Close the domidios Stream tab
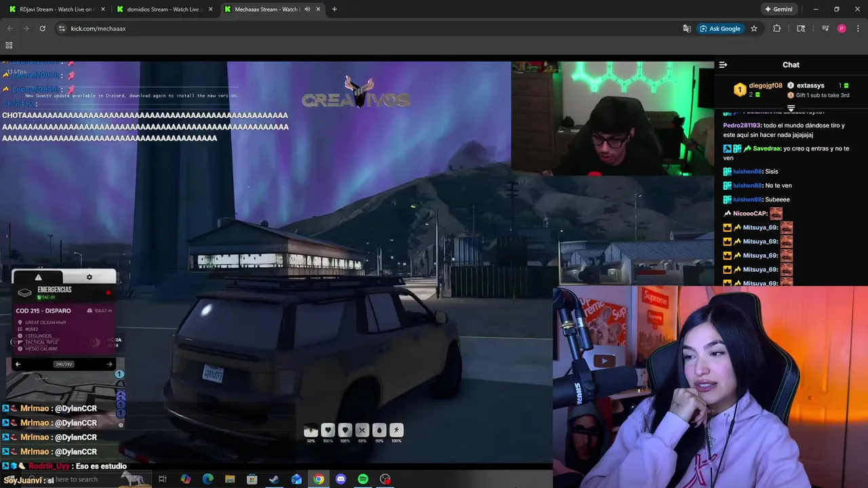The image size is (868, 488). click(x=210, y=9)
